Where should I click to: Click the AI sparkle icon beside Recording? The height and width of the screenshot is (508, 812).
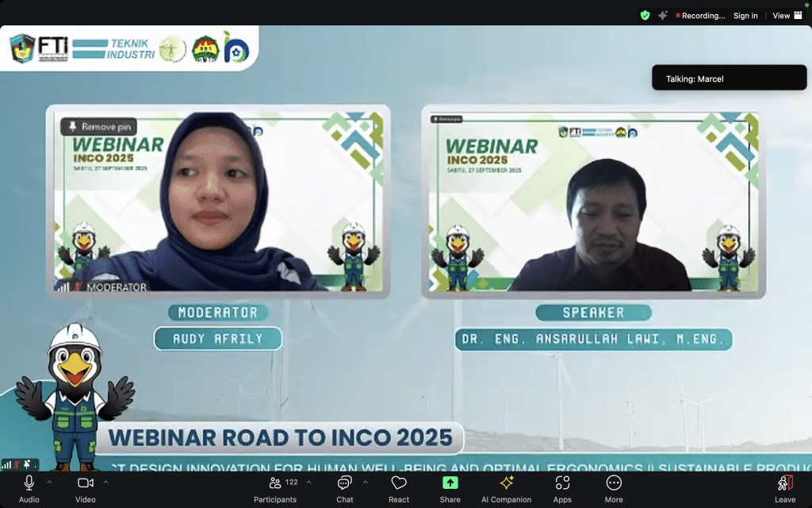tap(662, 15)
